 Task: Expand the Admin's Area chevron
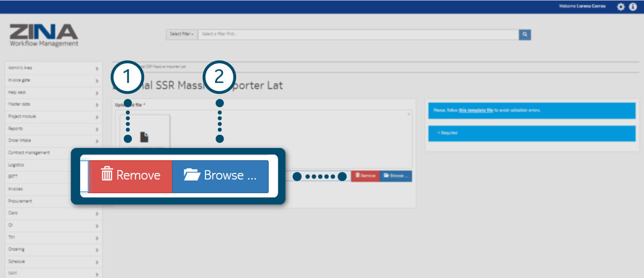point(97,69)
